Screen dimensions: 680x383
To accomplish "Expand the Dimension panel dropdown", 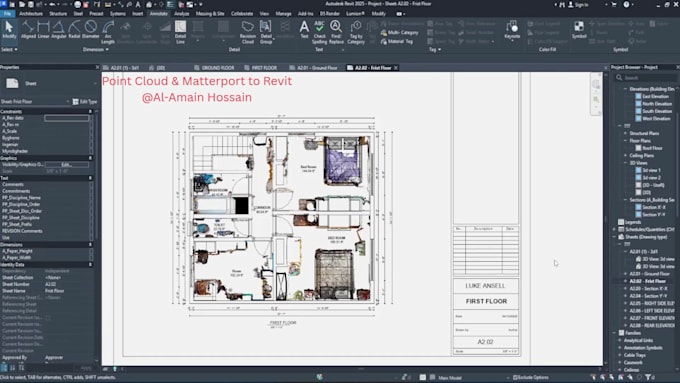I will 95,49.
